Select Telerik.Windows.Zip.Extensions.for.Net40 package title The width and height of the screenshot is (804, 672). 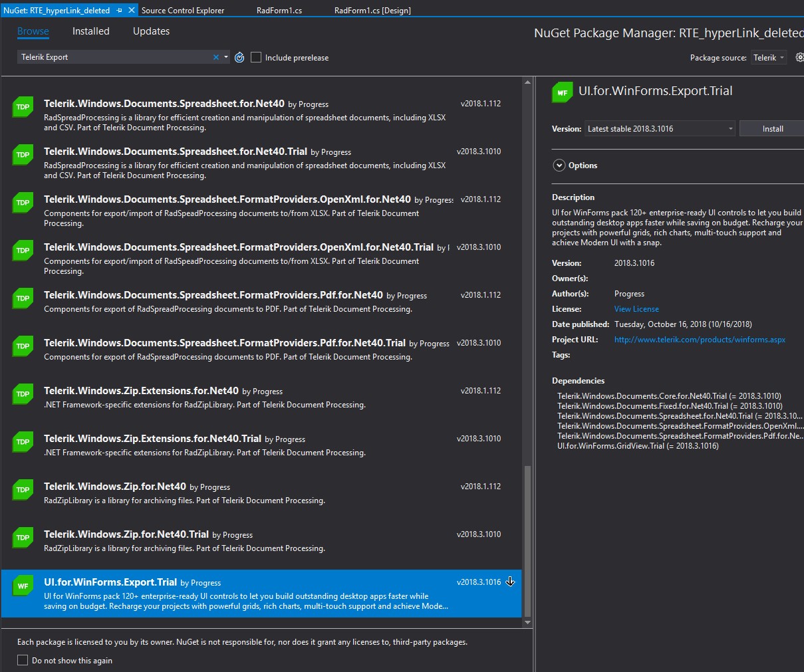click(x=141, y=391)
